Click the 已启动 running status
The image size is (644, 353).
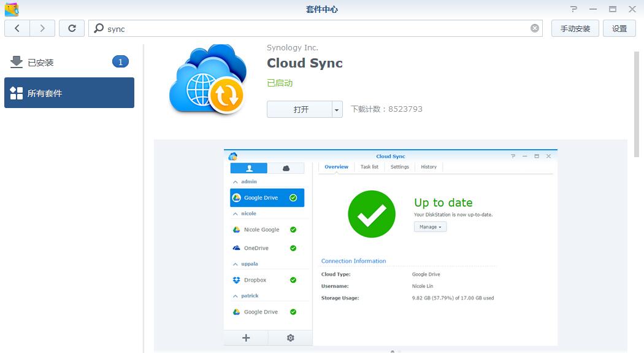click(280, 83)
